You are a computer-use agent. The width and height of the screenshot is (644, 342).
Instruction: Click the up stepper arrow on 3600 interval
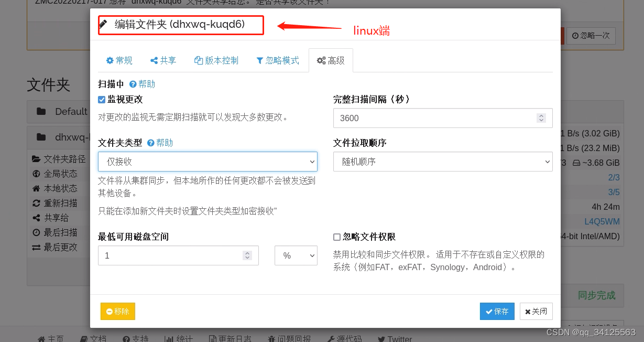541,115
